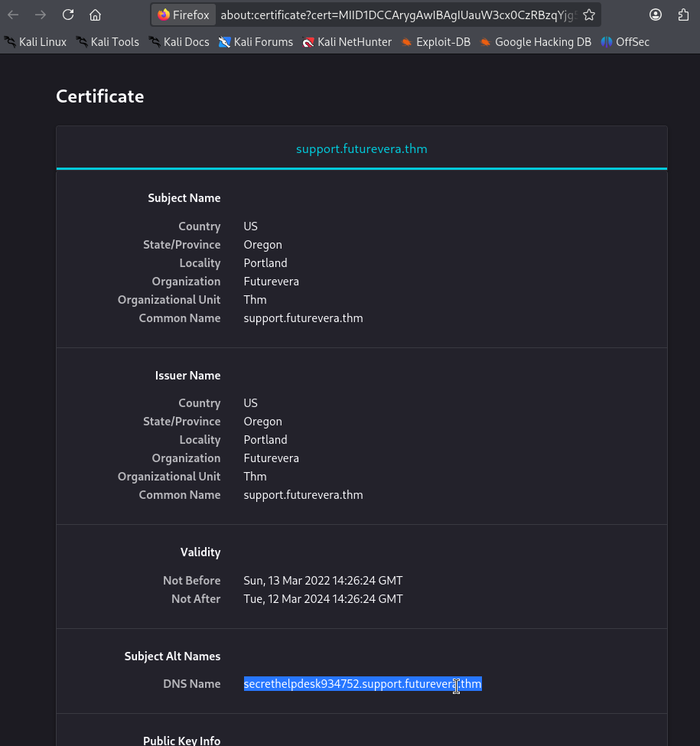Click the Issuer Organizational Unit value Thm

point(255,476)
